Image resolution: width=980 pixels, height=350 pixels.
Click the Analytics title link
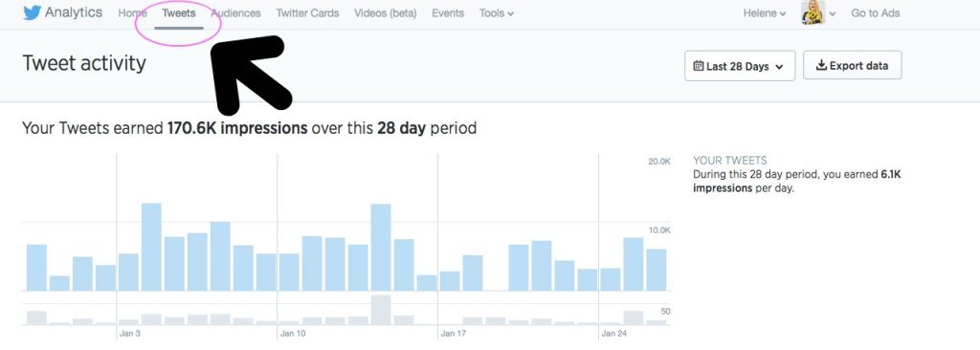pyautogui.click(x=74, y=12)
